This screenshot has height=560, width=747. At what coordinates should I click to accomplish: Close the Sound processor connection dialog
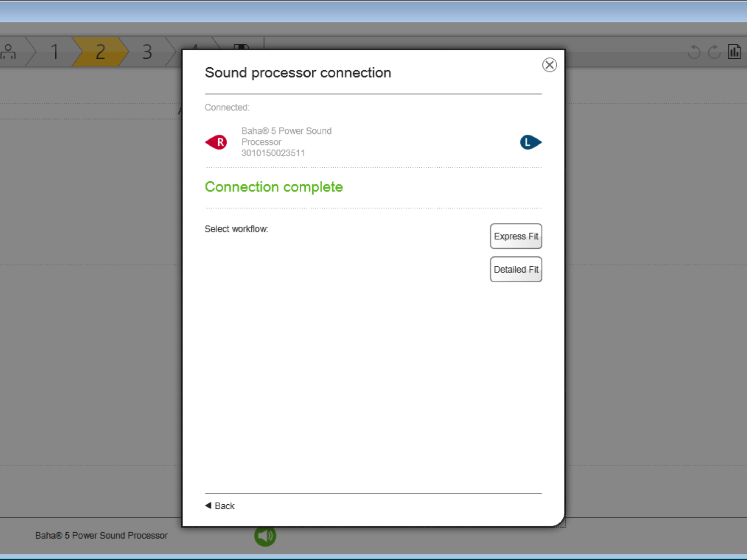pyautogui.click(x=549, y=65)
